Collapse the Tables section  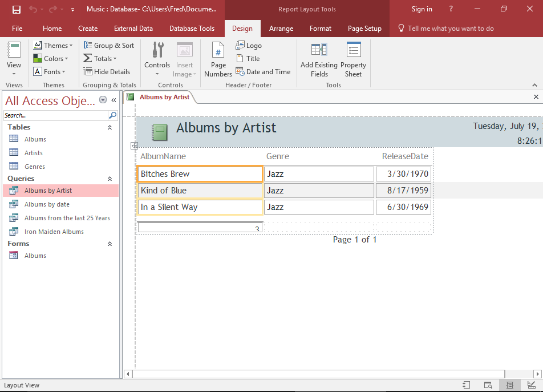pos(110,127)
